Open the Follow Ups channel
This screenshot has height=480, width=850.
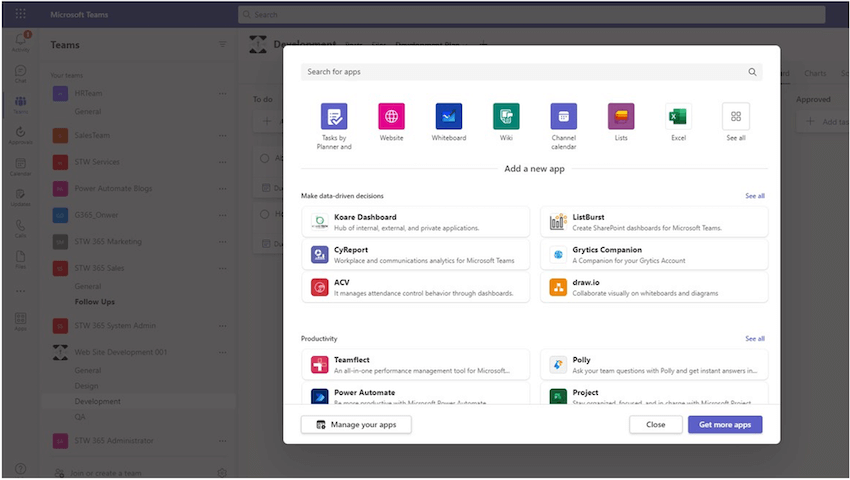[x=95, y=302]
